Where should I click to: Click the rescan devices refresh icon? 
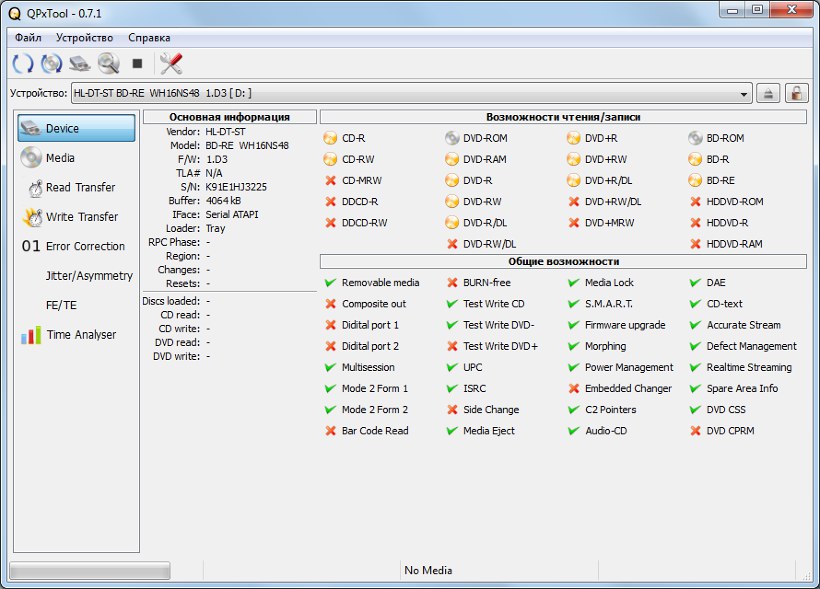point(22,64)
